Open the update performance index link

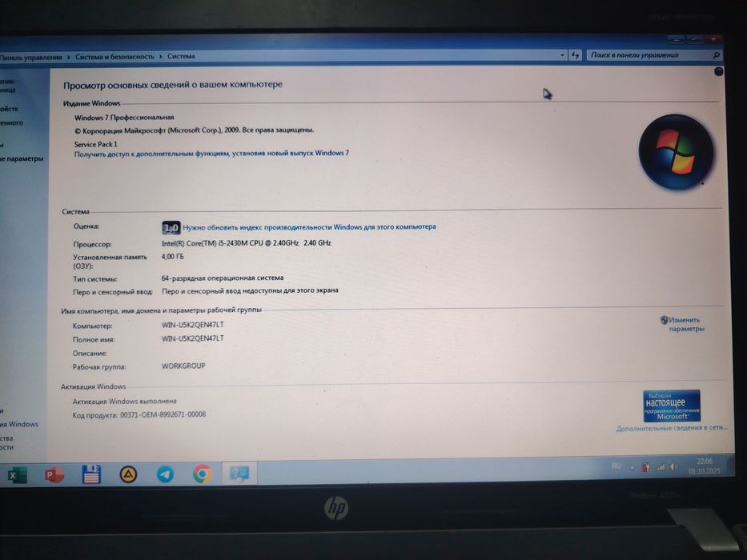coord(309,227)
